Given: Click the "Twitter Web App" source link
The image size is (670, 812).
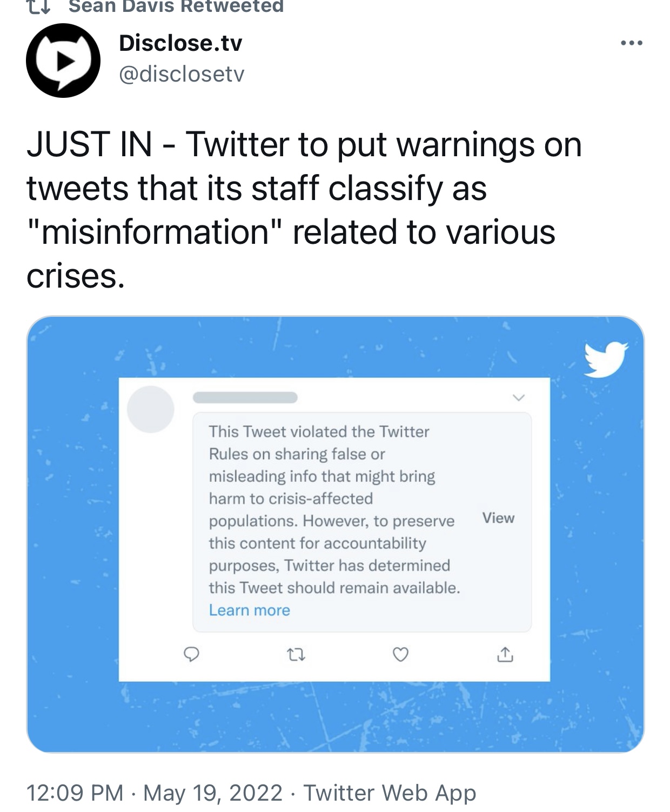Looking at the screenshot, I should [390, 793].
